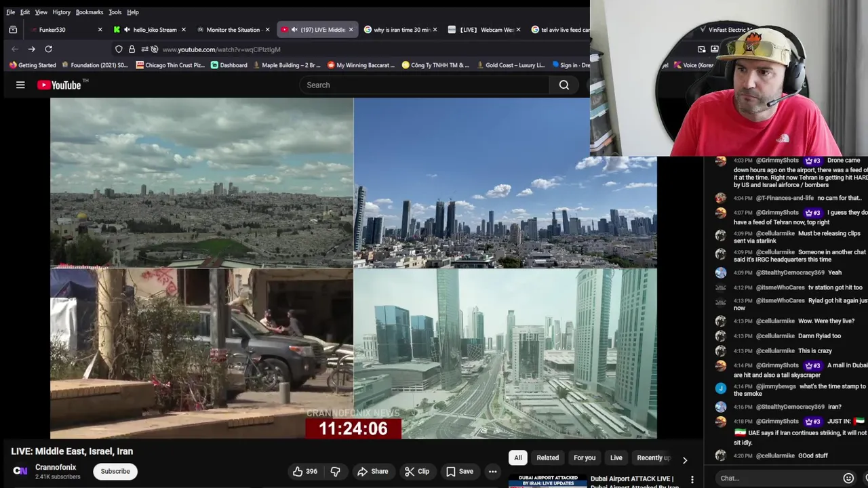Click @GrimmyShots name in Tehran feed message

pyautogui.click(x=777, y=213)
